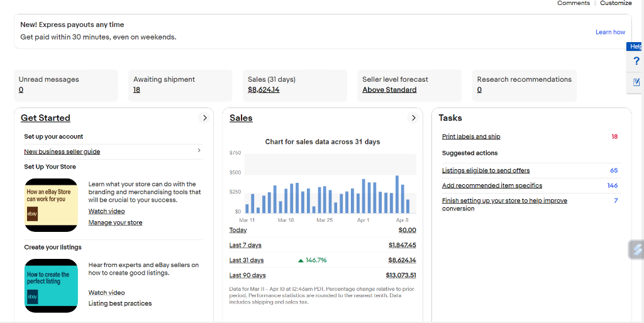Open Last 90 days sales link
644x323 pixels.
[247, 275]
